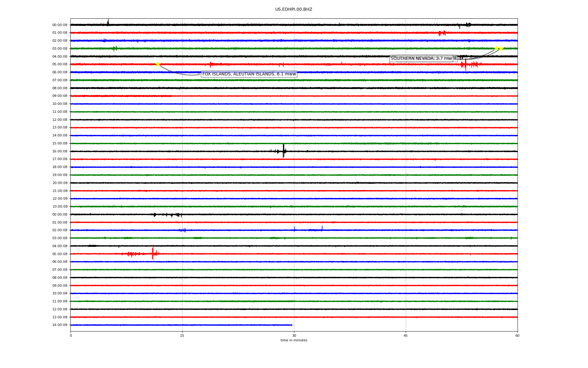
Task: Click the rightmost yellow star on the 03:00:08 trace
Action: click(501, 48)
